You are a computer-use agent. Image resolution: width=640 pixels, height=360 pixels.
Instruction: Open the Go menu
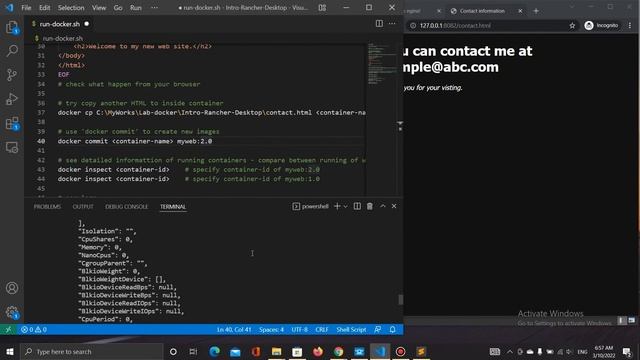coord(118,8)
